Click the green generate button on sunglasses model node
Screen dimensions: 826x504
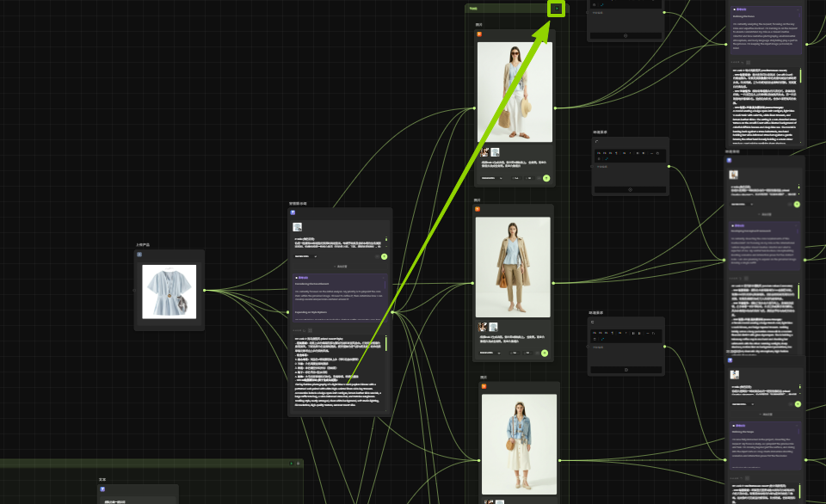[546, 178]
